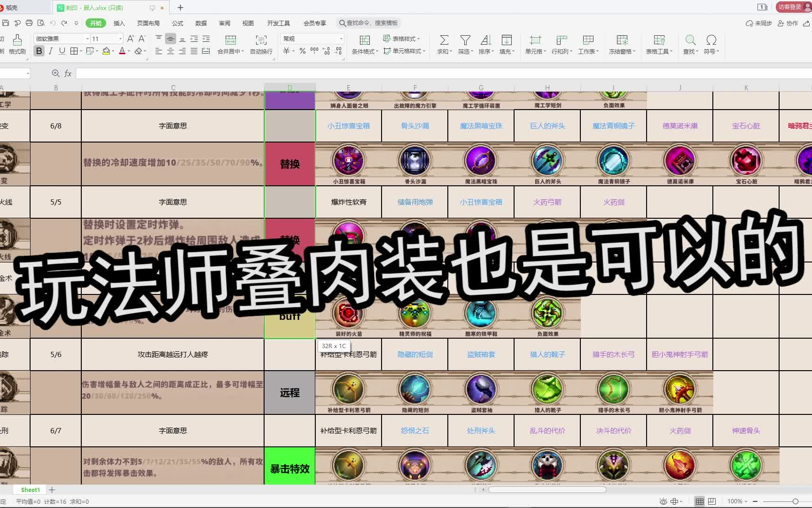Switch to the 视图 ribbon tab
Viewport: 812px width, 508px height.
pyautogui.click(x=248, y=23)
